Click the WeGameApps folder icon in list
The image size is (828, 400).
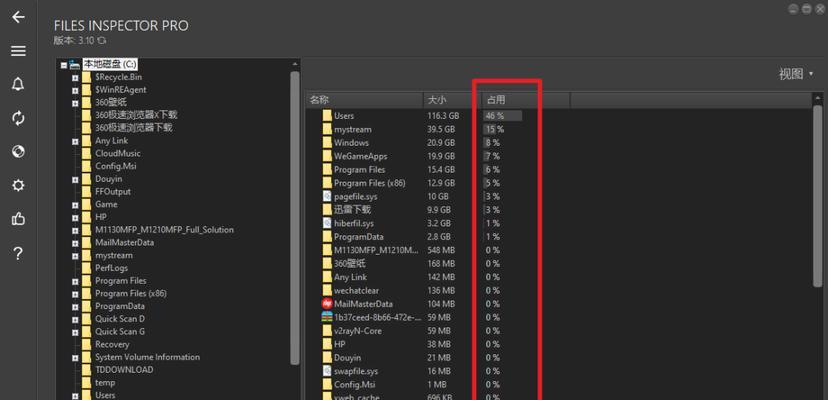tap(327, 156)
